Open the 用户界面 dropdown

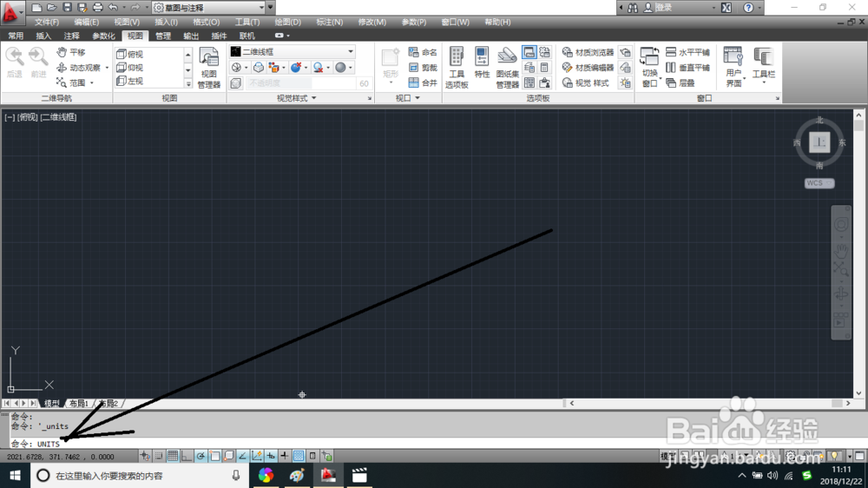point(733,68)
